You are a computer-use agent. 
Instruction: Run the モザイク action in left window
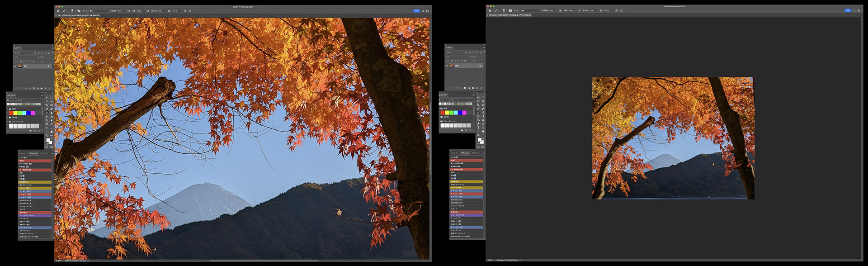[x=35, y=209]
